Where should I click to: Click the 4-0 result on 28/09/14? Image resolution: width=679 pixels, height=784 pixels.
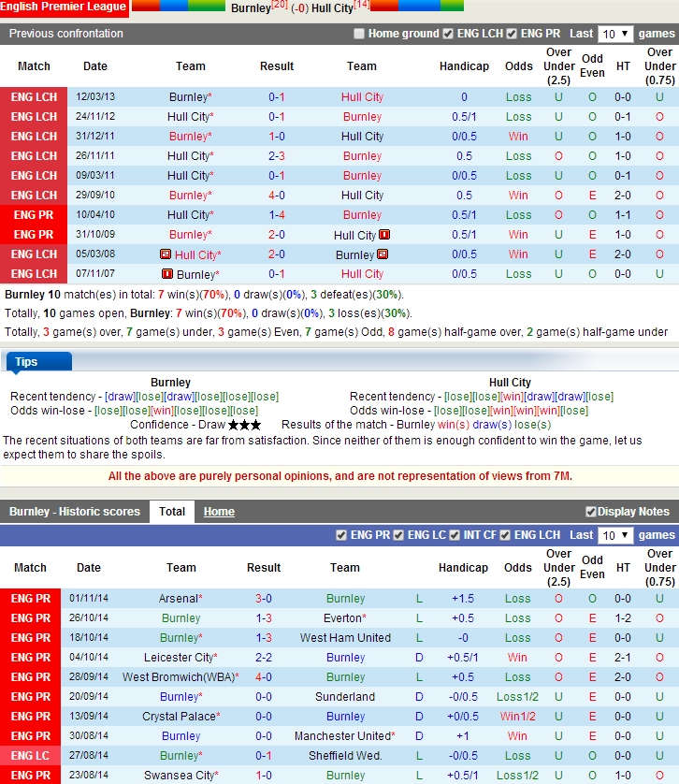click(x=264, y=677)
